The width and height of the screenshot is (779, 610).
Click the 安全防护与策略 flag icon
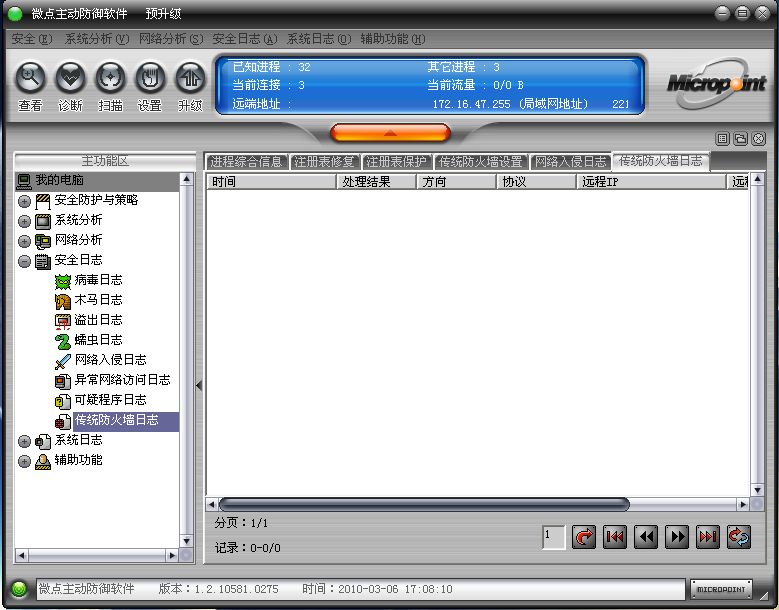click(x=43, y=201)
